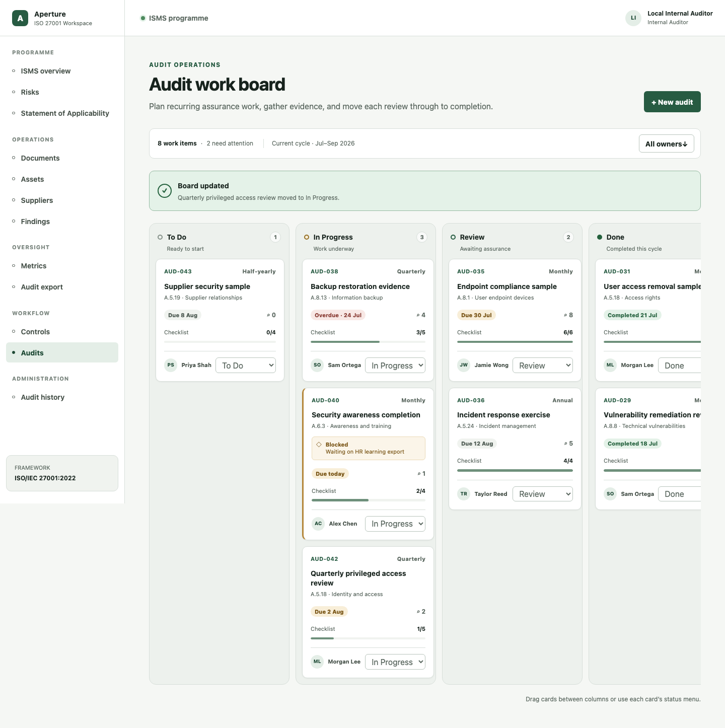Screen dimensions: 725x728
Task: Open Metrics under Oversight
Action: click(62, 266)
